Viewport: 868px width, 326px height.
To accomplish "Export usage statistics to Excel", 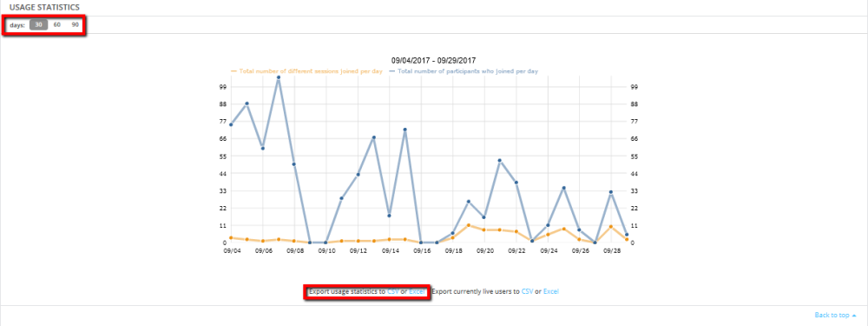I will (x=417, y=291).
